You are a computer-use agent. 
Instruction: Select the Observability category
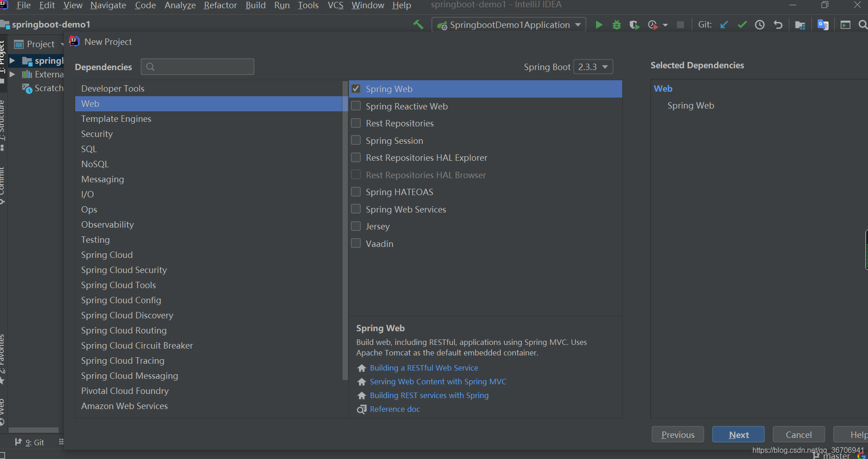[209, 224]
